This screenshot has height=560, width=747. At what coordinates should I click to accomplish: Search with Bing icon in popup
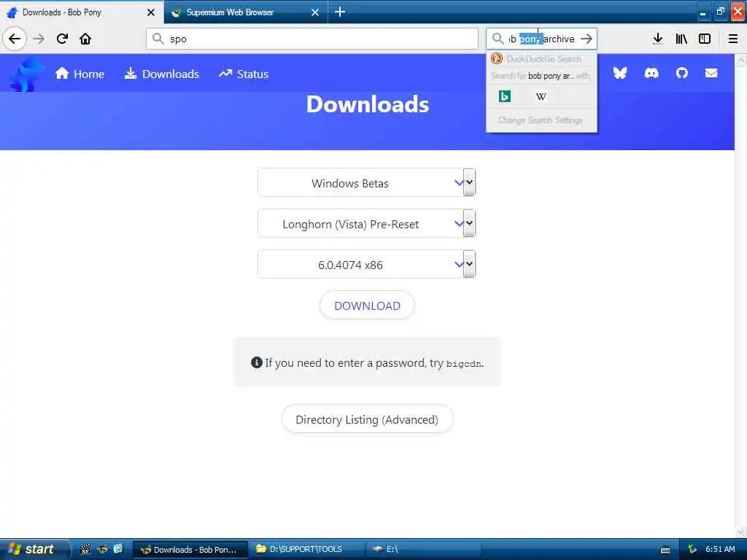[x=505, y=97]
